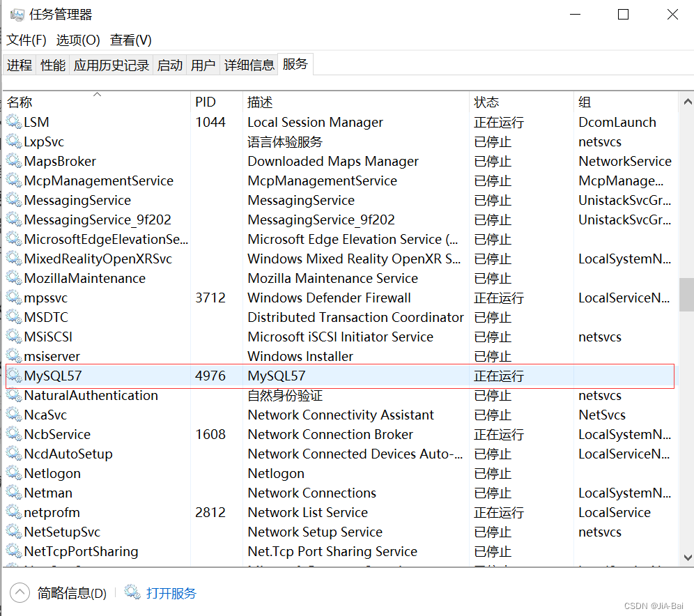Viewport: 694px width, 616px height.
Task: Click the Task Manager title bar icon
Action: click(x=17, y=15)
